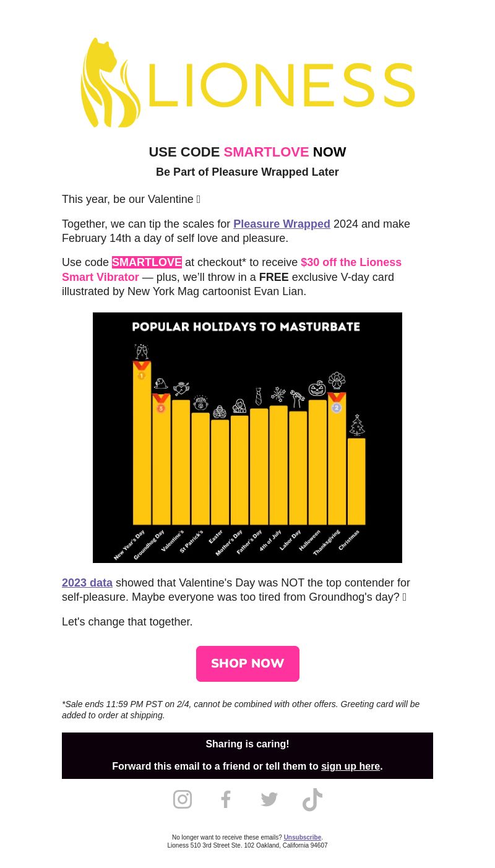Click the Halloween pumpkin icon in chart
The image size is (495, 868).
coord(317,389)
